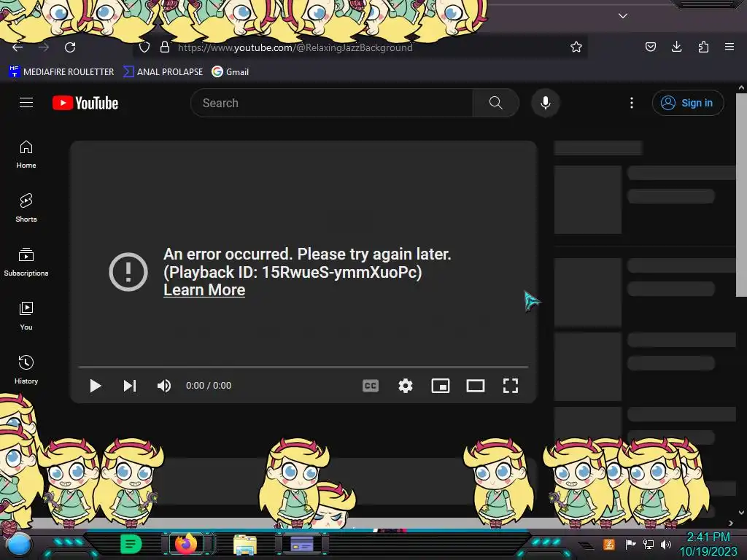
Task: Open the extensions puzzle icon
Action: (703, 47)
